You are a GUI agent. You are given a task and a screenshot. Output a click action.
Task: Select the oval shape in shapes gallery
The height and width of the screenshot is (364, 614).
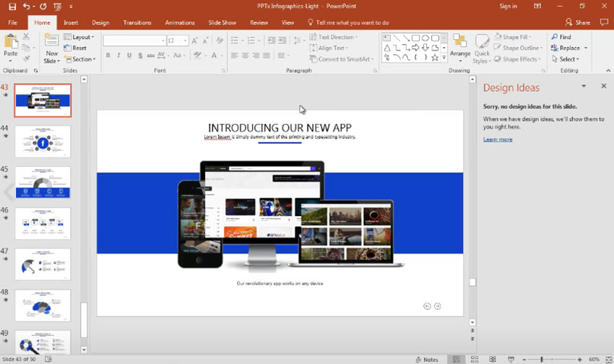coord(425,38)
